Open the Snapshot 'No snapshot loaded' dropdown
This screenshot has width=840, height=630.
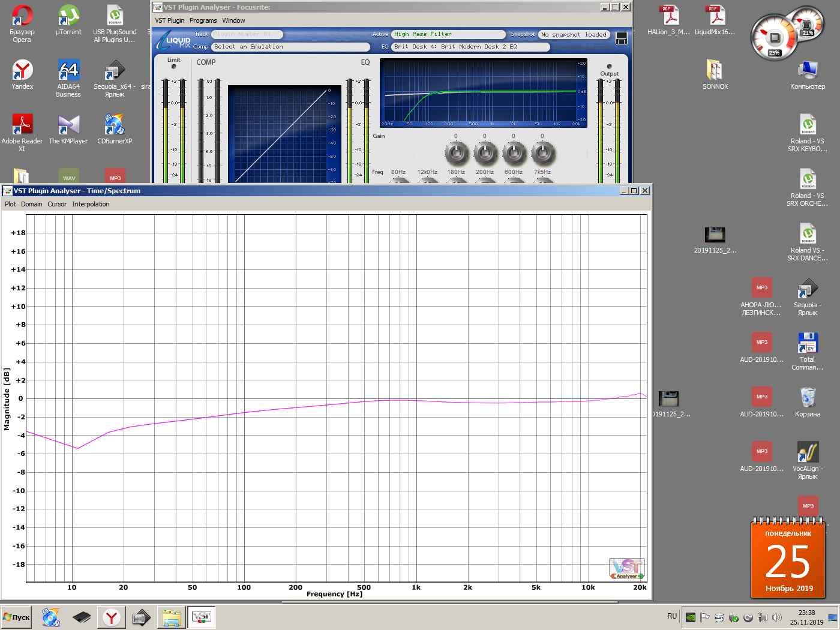pos(574,34)
